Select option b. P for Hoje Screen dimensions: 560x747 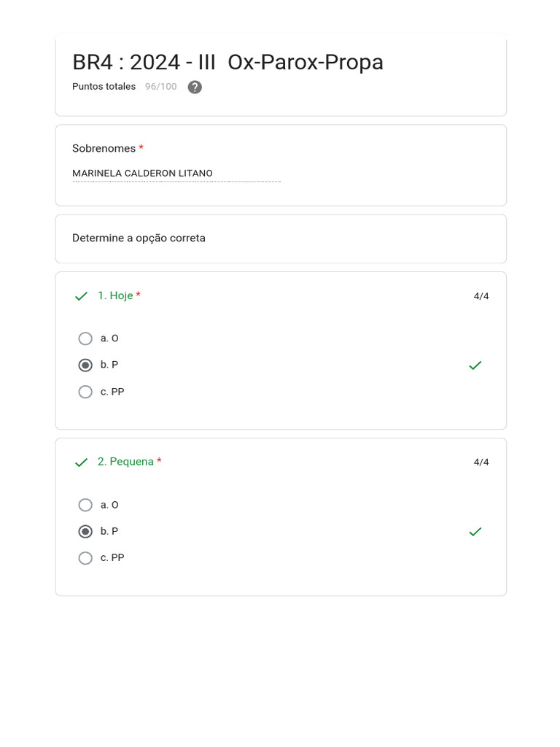click(85, 365)
